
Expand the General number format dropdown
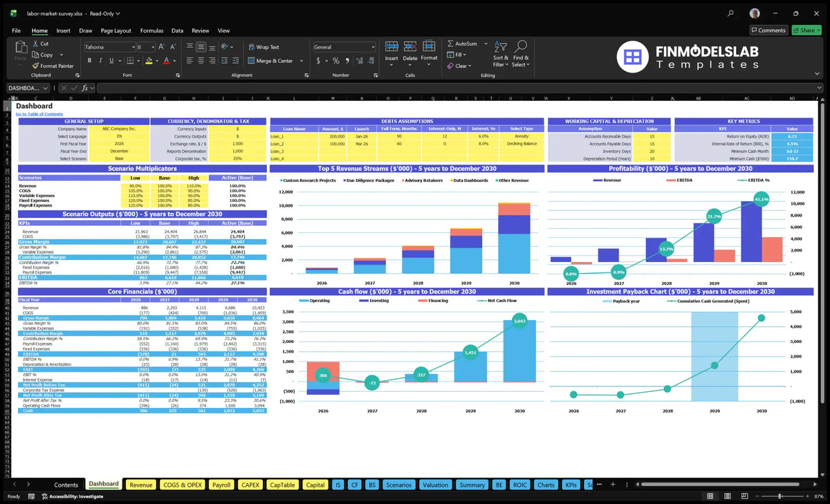pos(372,47)
